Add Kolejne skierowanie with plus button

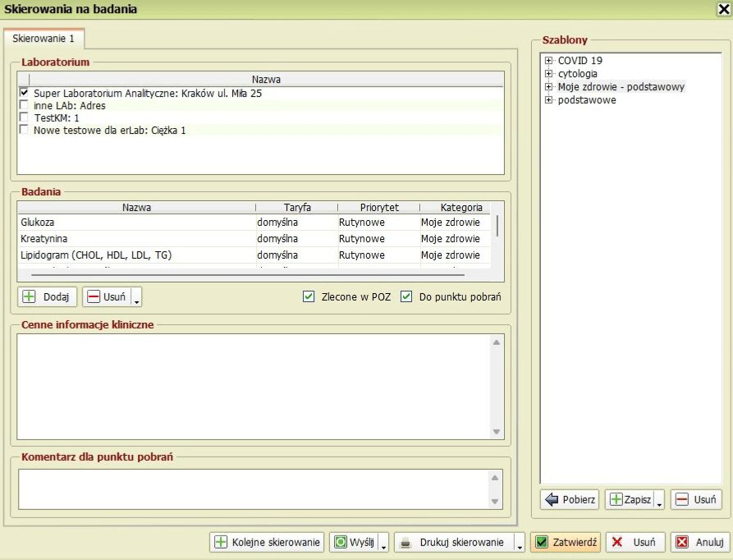[267, 542]
